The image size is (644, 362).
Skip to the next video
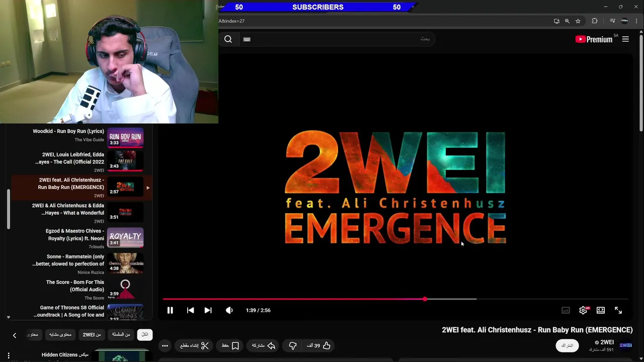click(x=208, y=310)
